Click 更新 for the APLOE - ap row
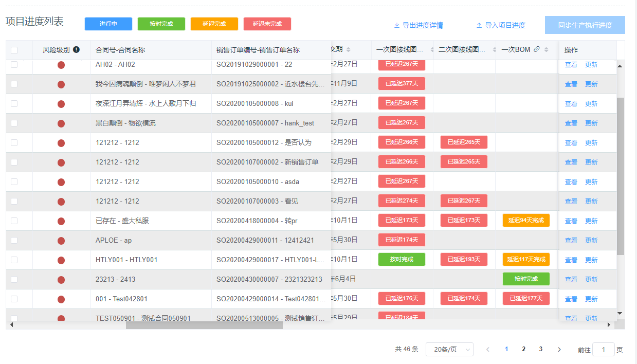Viewport: 637px width, 364px height. point(591,241)
